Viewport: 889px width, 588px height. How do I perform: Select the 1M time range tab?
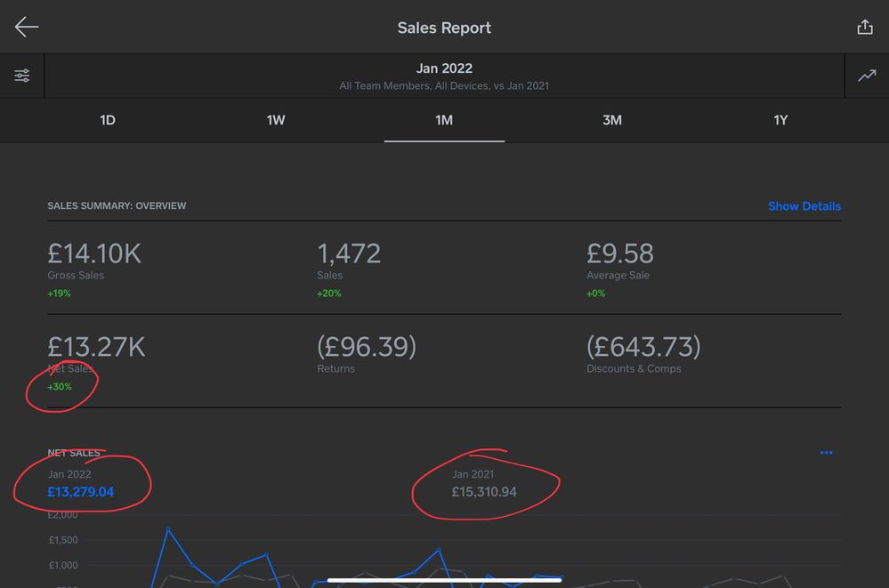[444, 120]
